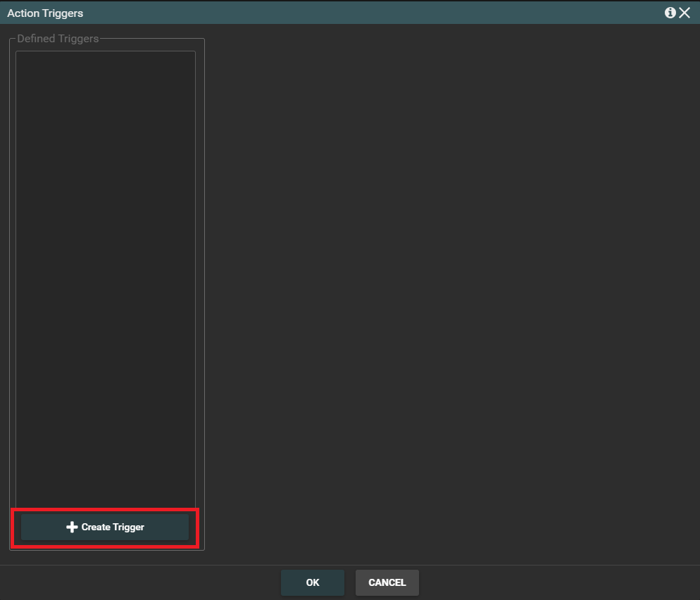This screenshot has width=700, height=600.
Task: Close the Action Triggers dialog with X
Action: (685, 13)
